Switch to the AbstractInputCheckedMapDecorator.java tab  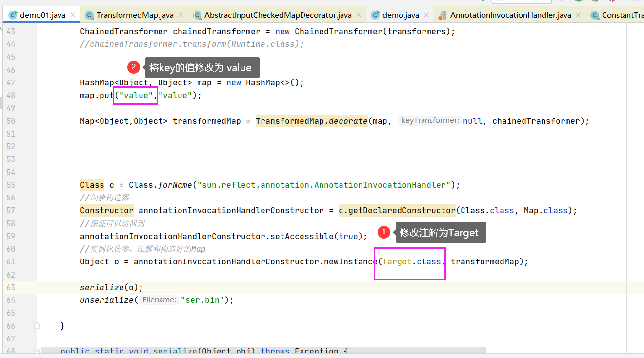(276, 15)
